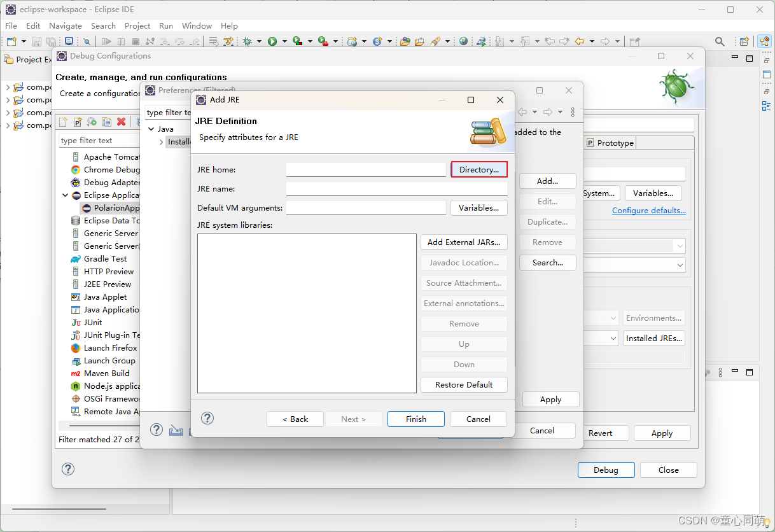Screen dimensions: 775x532
Task: Open dropdown arrow next to External Tools icon
Action: coord(335,41)
